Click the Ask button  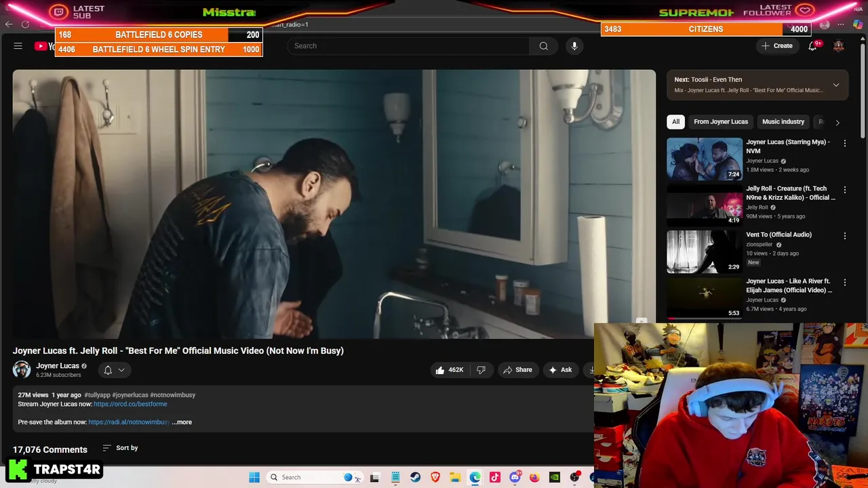(x=560, y=370)
